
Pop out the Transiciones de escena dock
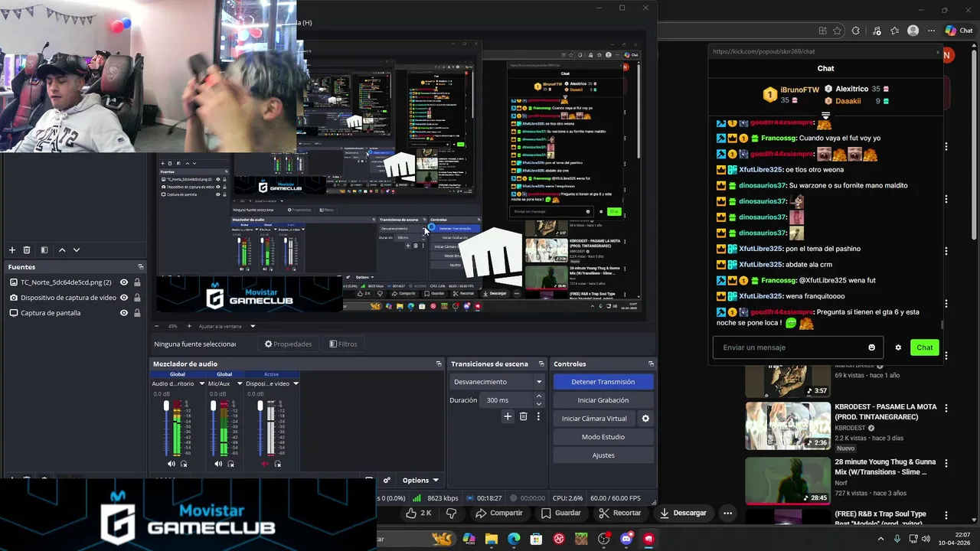pyautogui.click(x=541, y=364)
